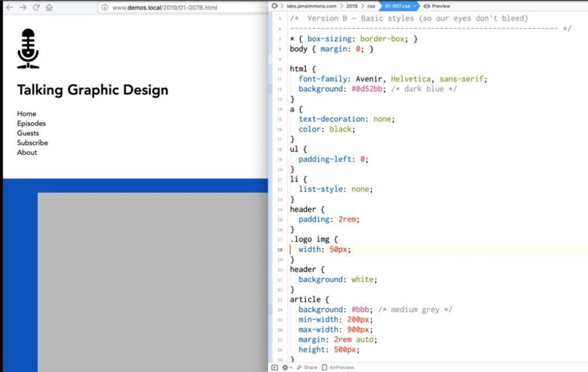
Task: Click the microphone logo on the webpage
Action: 28,48
